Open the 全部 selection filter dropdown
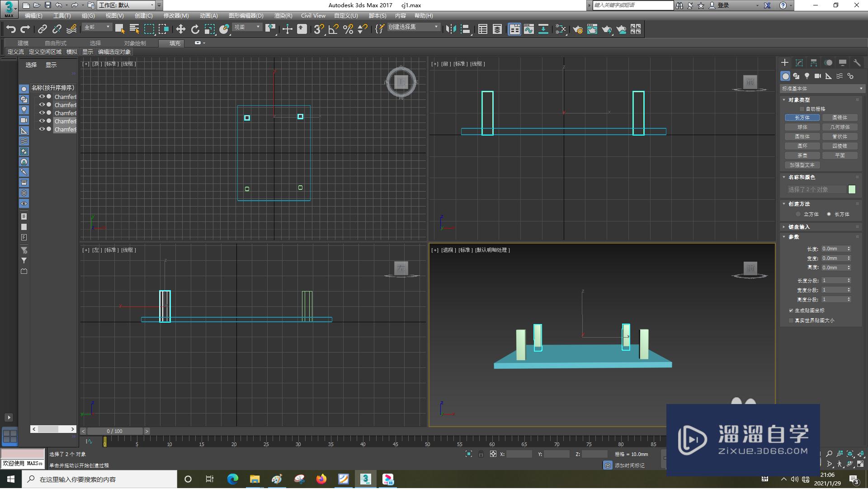Image resolution: width=868 pixels, height=489 pixels. (x=97, y=28)
